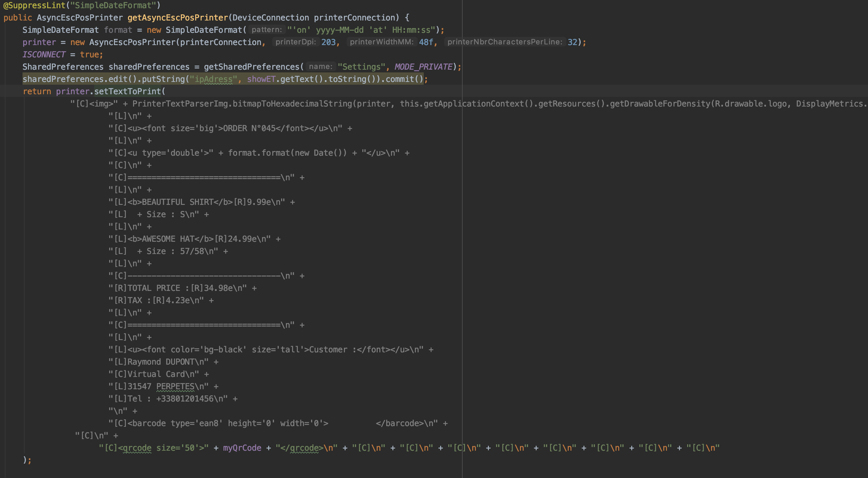Click the pattern: parameter inlay hint

pyautogui.click(x=267, y=30)
